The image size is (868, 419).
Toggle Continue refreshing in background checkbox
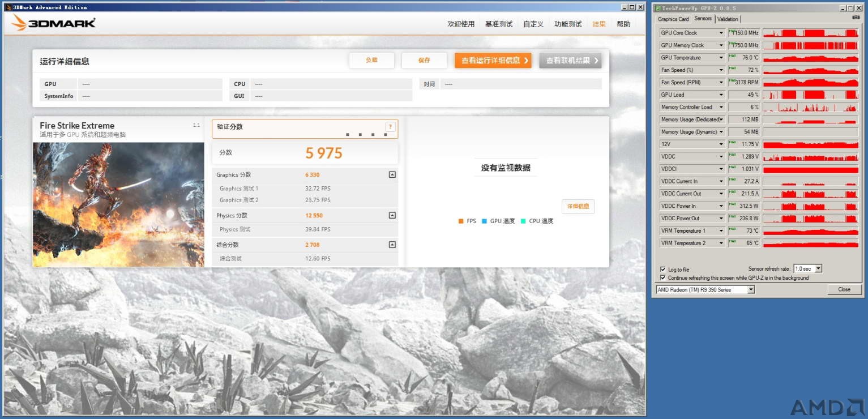(663, 277)
